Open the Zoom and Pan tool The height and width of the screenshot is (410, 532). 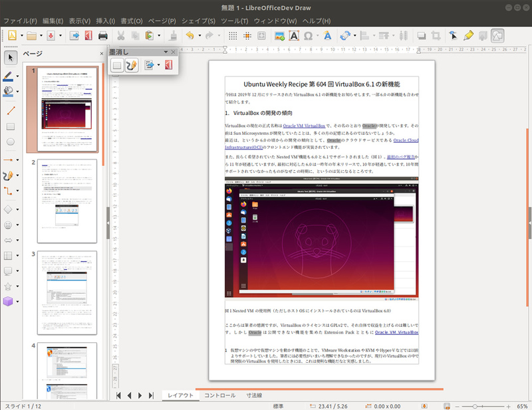pos(261,35)
